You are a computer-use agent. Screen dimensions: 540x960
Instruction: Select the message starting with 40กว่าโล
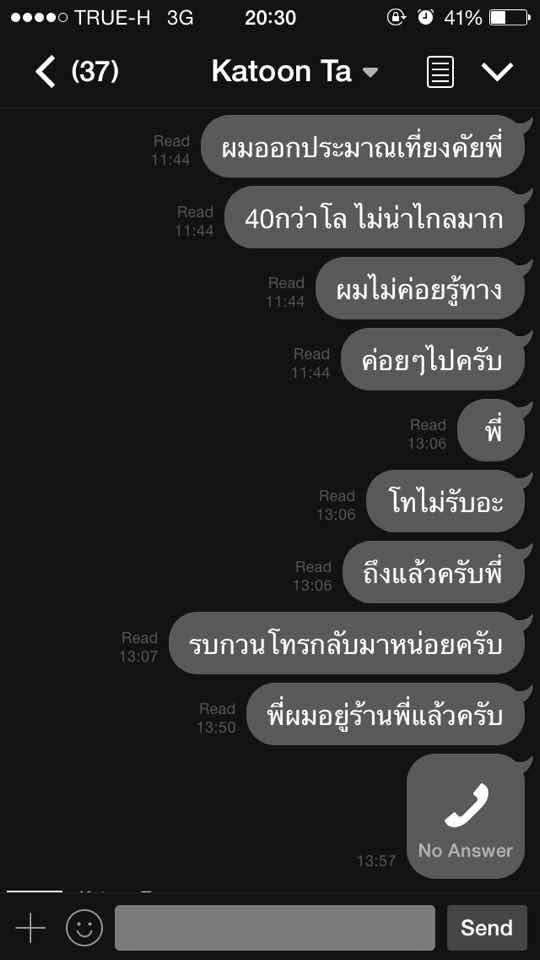375,217
